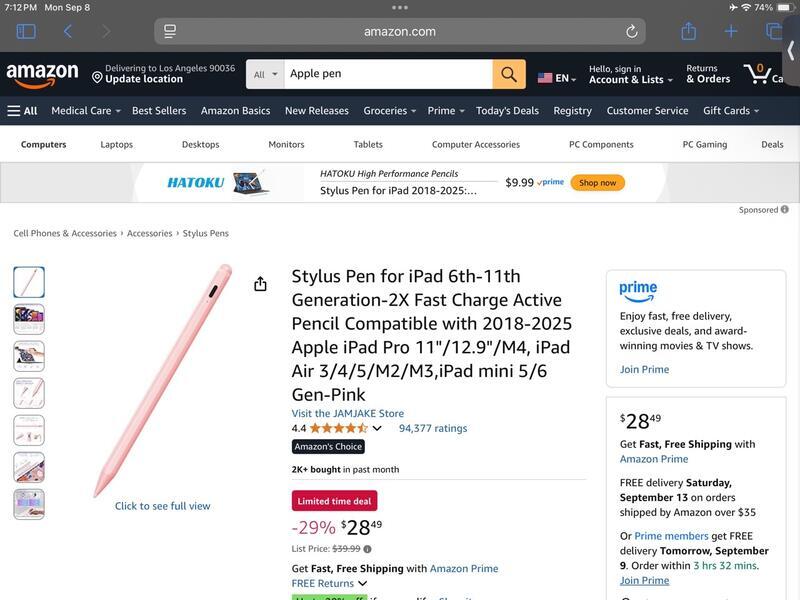Expand the star ratings popover chevron

(x=377, y=429)
